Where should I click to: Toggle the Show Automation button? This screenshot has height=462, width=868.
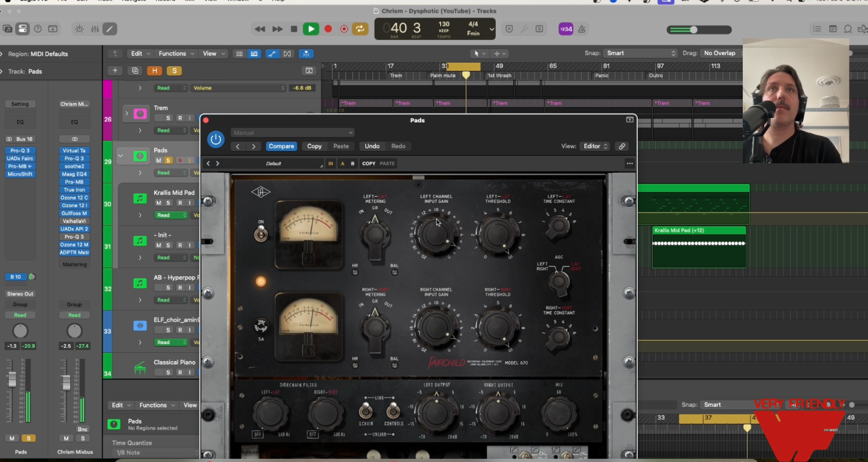(272, 53)
